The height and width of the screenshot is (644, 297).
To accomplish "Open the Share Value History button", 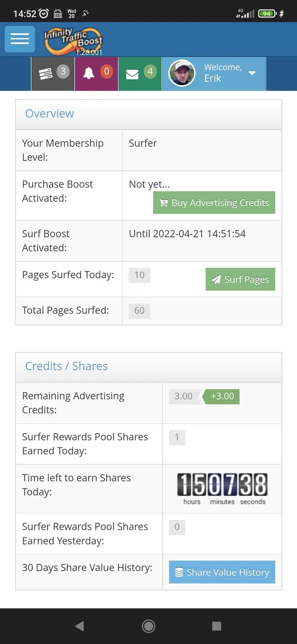I will pos(222,572).
